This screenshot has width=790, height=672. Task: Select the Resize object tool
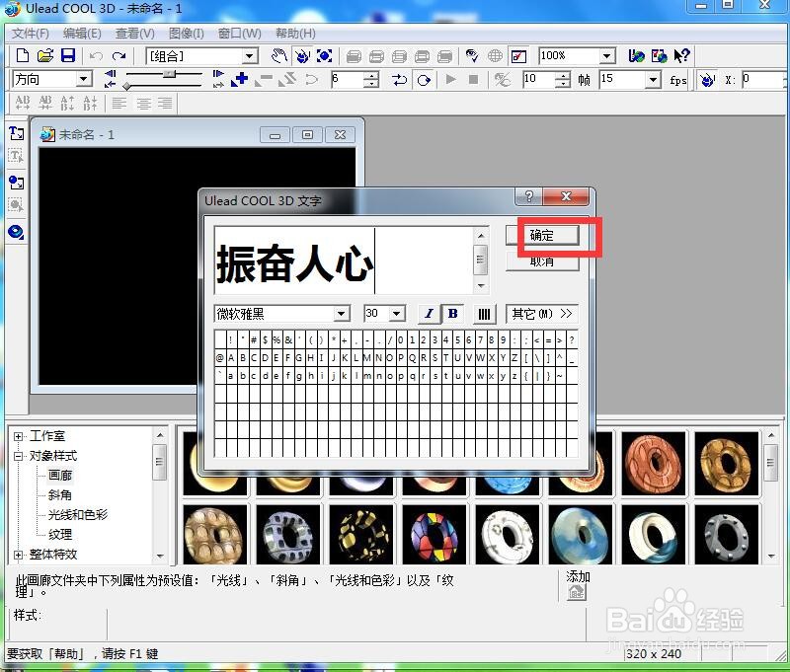(x=325, y=56)
